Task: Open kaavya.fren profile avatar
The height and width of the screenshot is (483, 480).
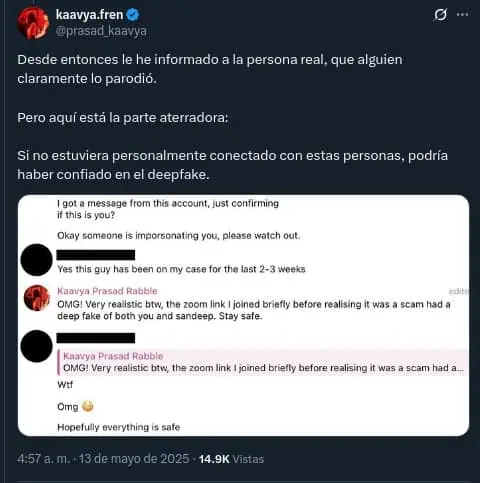Action: click(33, 23)
